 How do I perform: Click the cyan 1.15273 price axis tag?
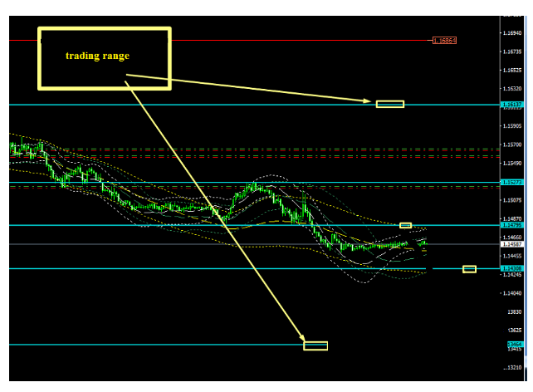pyautogui.click(x=513, y=182)
